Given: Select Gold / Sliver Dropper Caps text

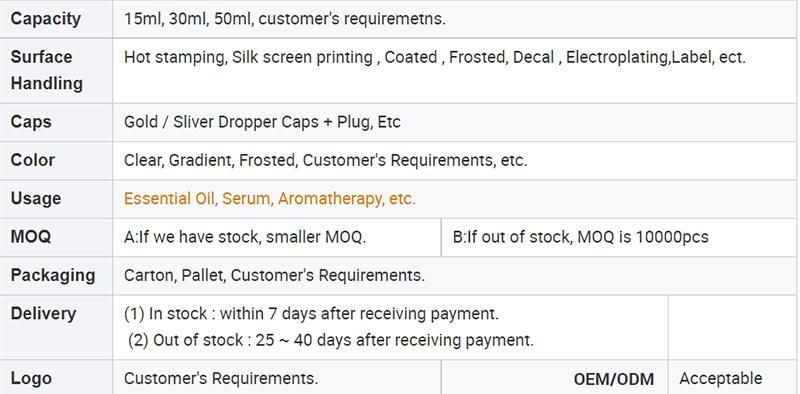Looking at the screenshot, I should click(x=262, y=122).
